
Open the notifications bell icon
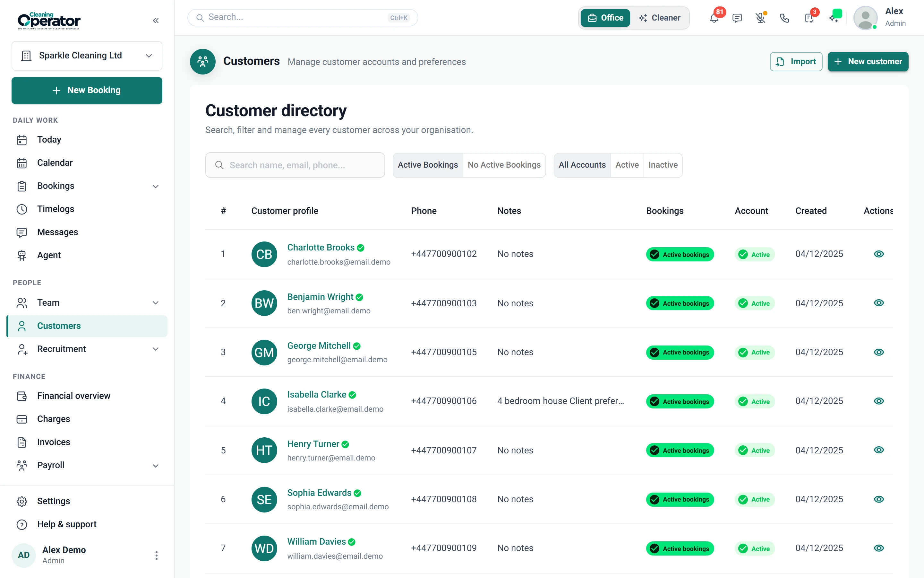pos(714,18)
